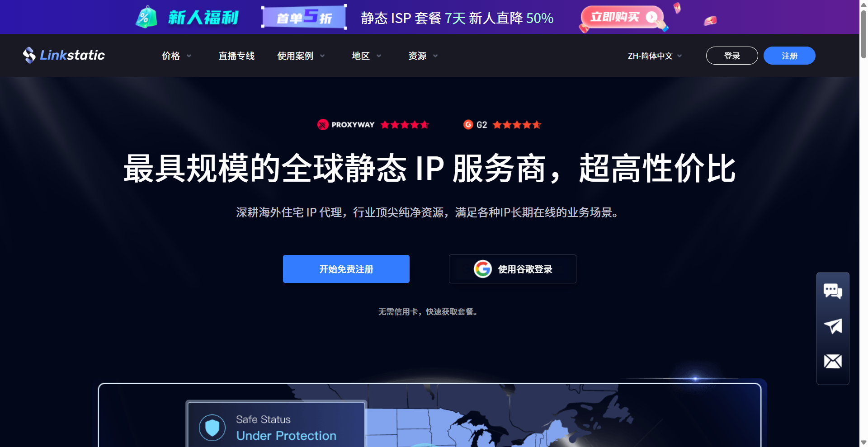Expand the 价格 dropdown menu
Screen dimensions: 868x447
point(177,56)
